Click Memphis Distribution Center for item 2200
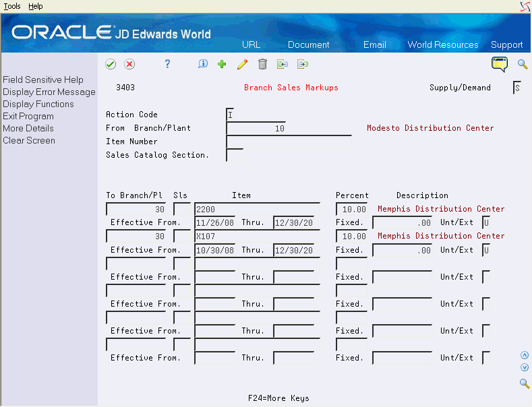Screen dimensions: 532x407 (x=441, y=209)
